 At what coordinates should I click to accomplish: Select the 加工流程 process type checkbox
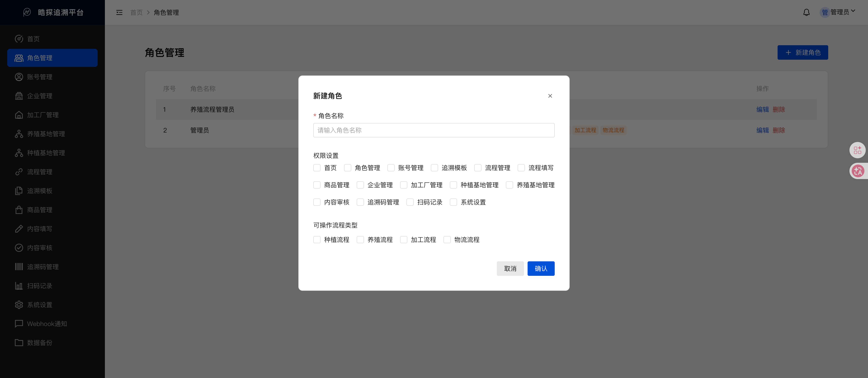[x=404, y=240]
